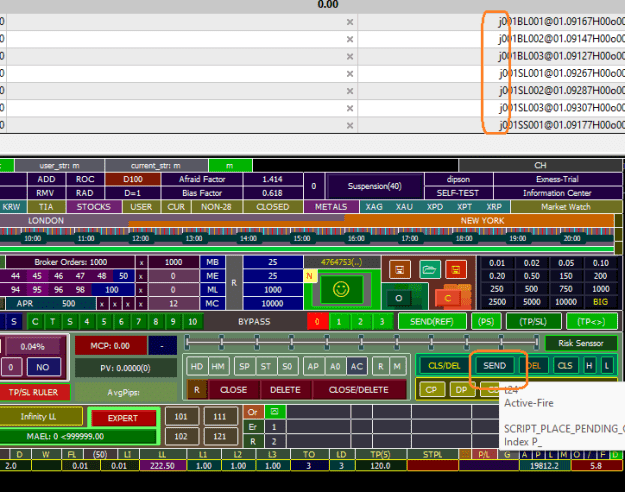
Task: Select lot size 10000 in the grid
Action: [566, 302]
